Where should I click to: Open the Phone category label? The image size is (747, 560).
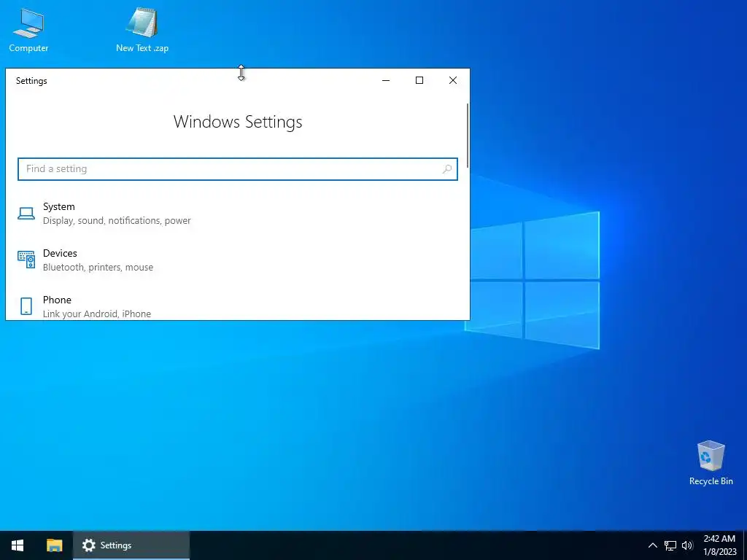coord(57,300)
